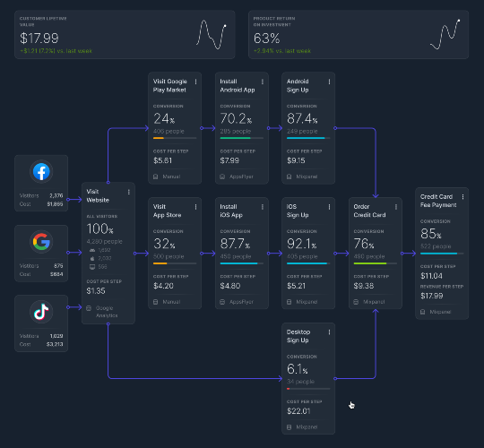Click the 87.7% conversion value
This screenshot has height=448, width=484.
[x=235, y=244]
